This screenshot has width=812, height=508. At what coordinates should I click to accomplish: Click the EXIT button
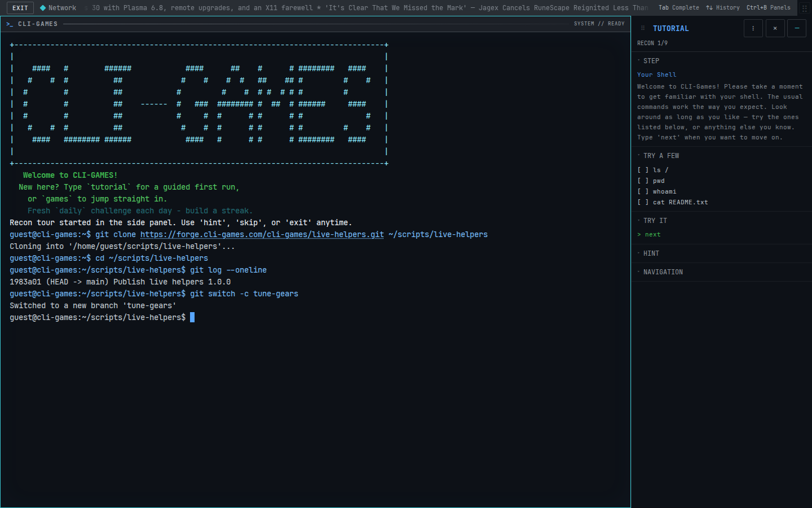click(x=20, y=8)
